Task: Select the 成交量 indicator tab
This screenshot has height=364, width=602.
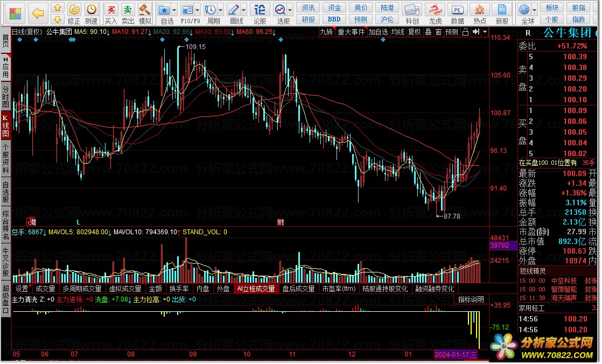Action: click(x=45, y=289)
